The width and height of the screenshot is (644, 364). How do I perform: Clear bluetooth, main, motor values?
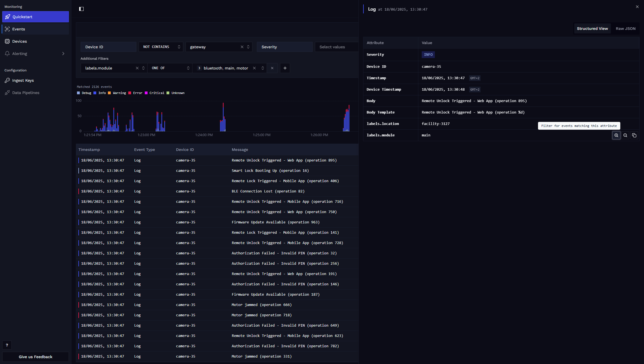point(254,68)
